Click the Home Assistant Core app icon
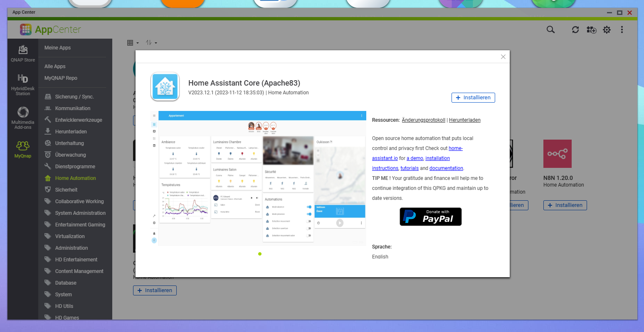 click(165, 87)
